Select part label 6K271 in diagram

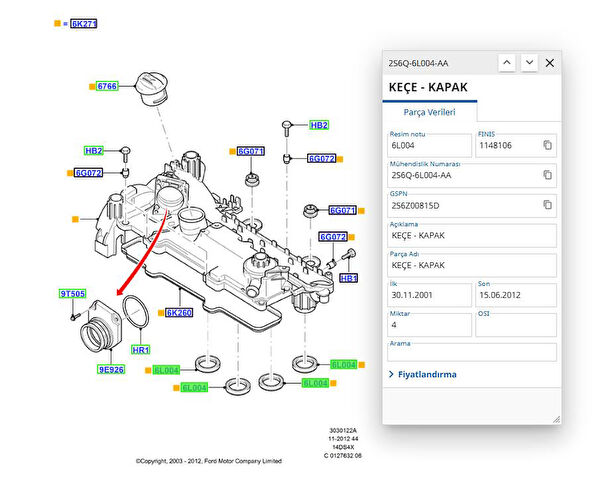click(84, 23)
